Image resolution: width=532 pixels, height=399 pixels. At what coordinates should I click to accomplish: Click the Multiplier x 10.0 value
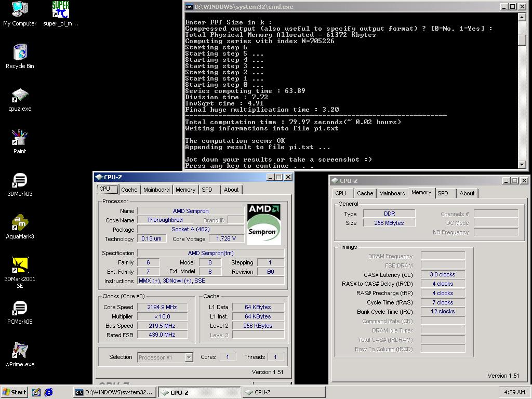click(x=162, y=316)
